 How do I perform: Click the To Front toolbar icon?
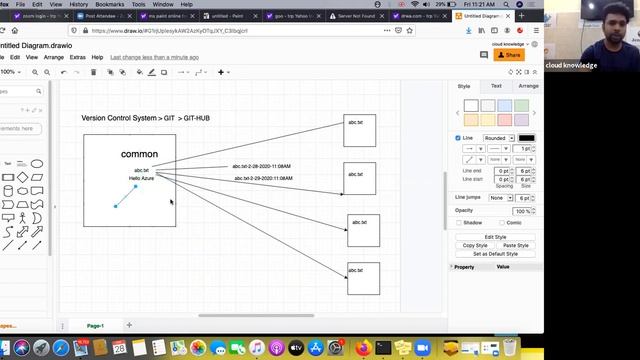[110, 72]
